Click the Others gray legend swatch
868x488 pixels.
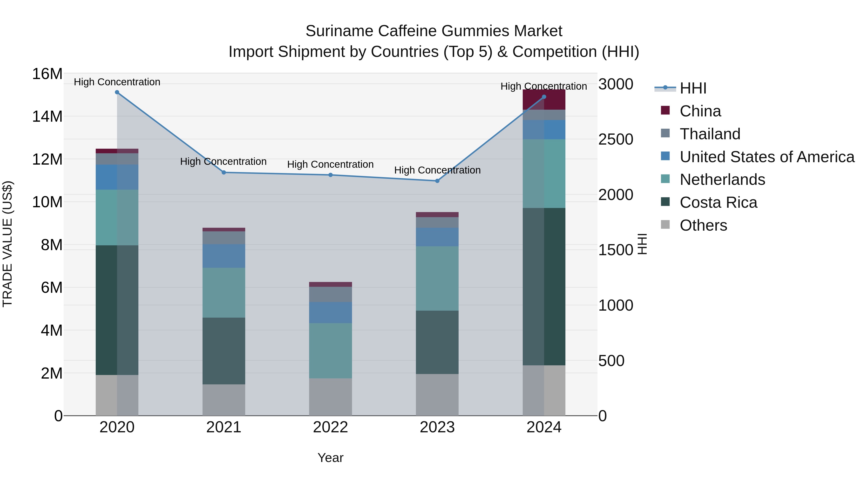pyautogui.click(x=665, y=224)
